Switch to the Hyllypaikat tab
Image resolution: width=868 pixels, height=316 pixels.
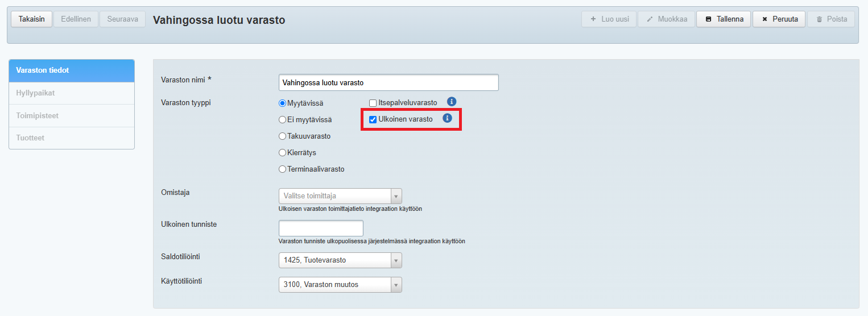(x=72, y=93)
